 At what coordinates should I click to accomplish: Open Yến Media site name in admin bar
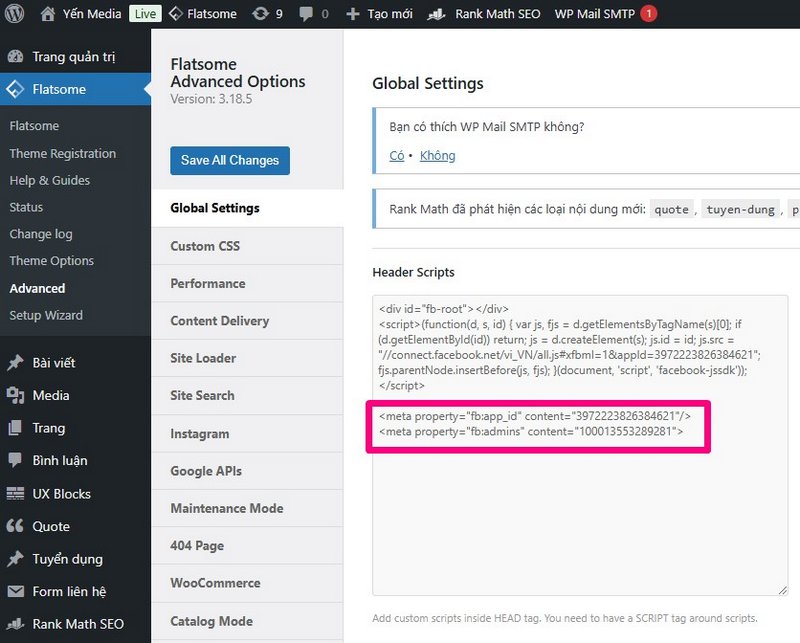coord(92,14)
